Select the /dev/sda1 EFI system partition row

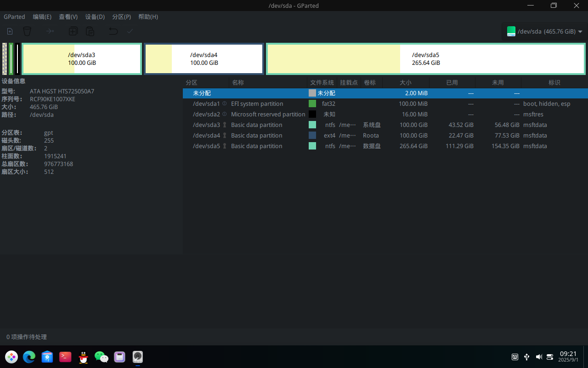point(385,103)
